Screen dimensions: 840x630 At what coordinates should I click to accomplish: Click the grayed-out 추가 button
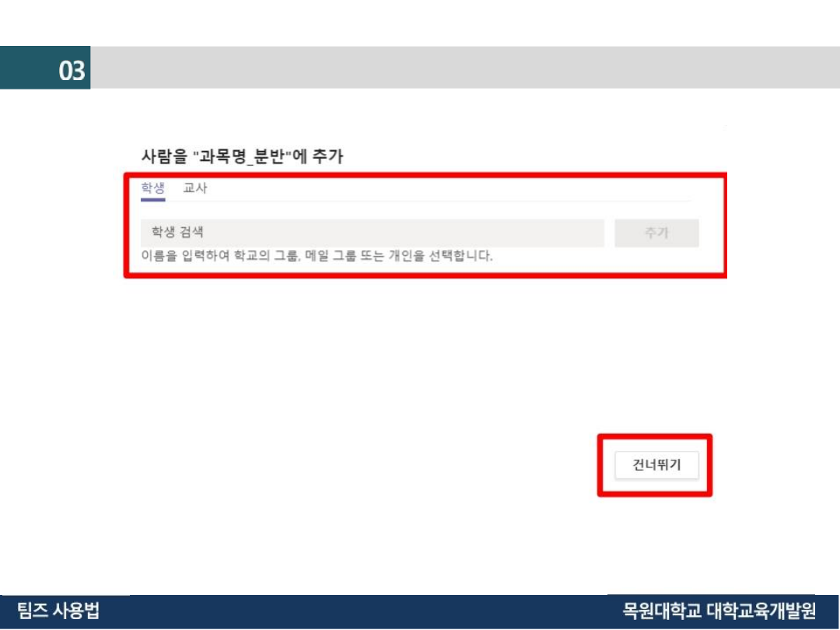(656, 233)
